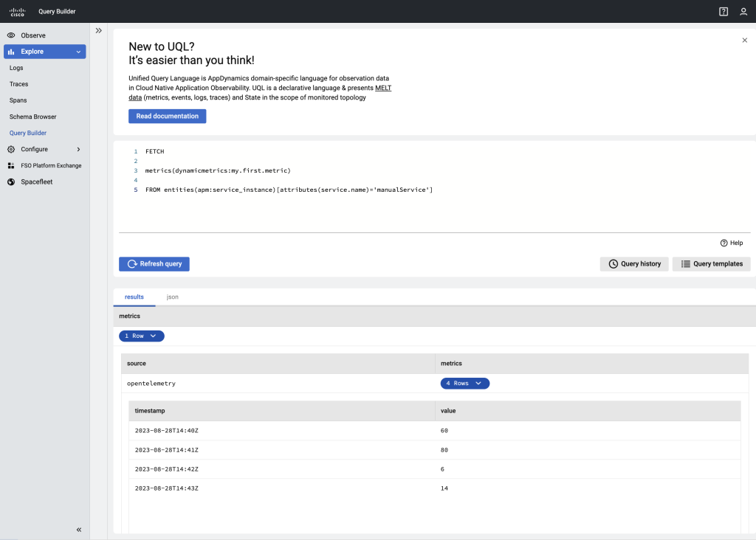
Task: Navigate to Schema Browser
Action: (32, 117)
